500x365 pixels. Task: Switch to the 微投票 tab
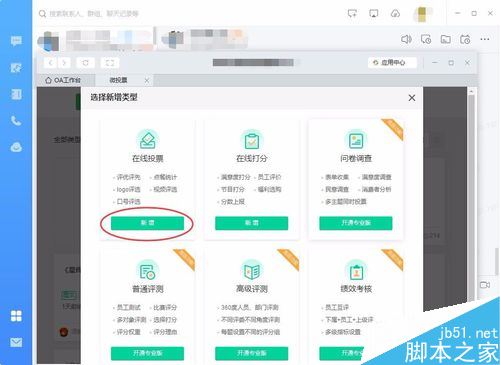pyautogui.click(x=118, y=80)
